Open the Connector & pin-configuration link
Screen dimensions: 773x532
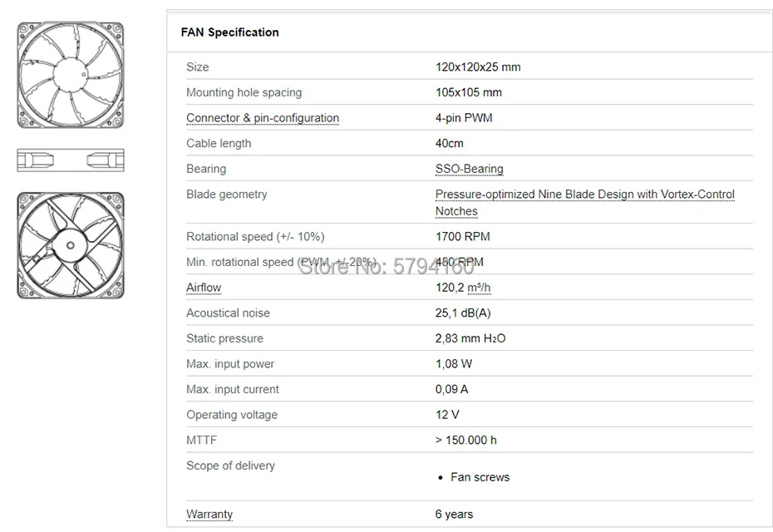[263, 118]
